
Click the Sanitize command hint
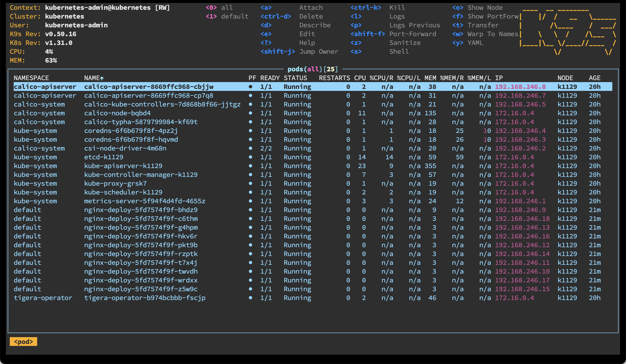point(405,43)
